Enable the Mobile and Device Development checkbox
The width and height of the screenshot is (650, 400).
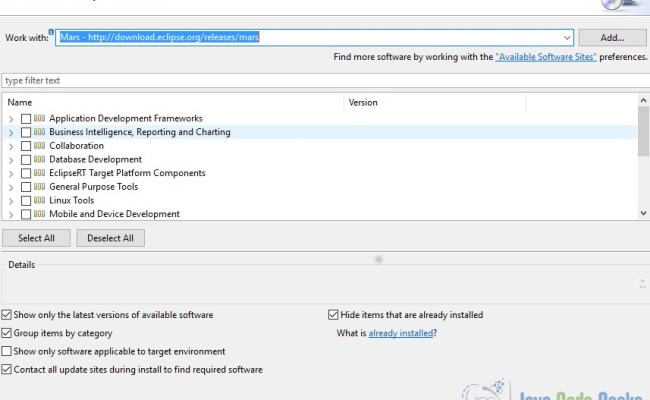(26, 214)
